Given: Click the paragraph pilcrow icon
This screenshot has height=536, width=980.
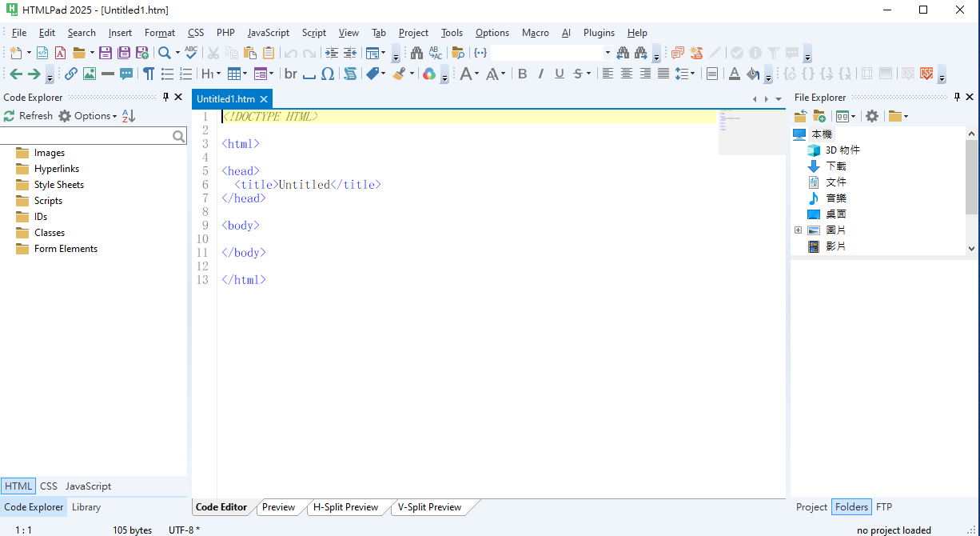Looking at the screenshot, I should (x=149, y=74).
